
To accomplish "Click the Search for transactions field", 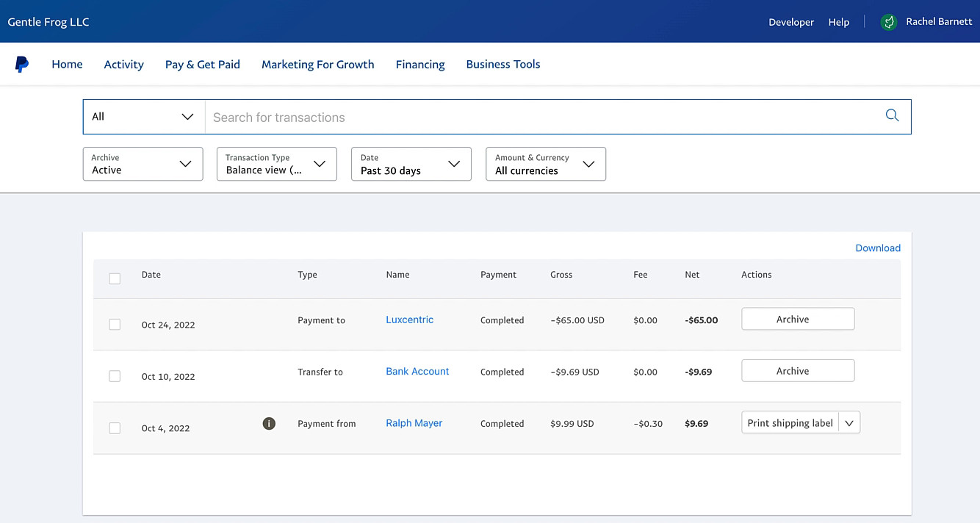I will [x=544, y=117].
